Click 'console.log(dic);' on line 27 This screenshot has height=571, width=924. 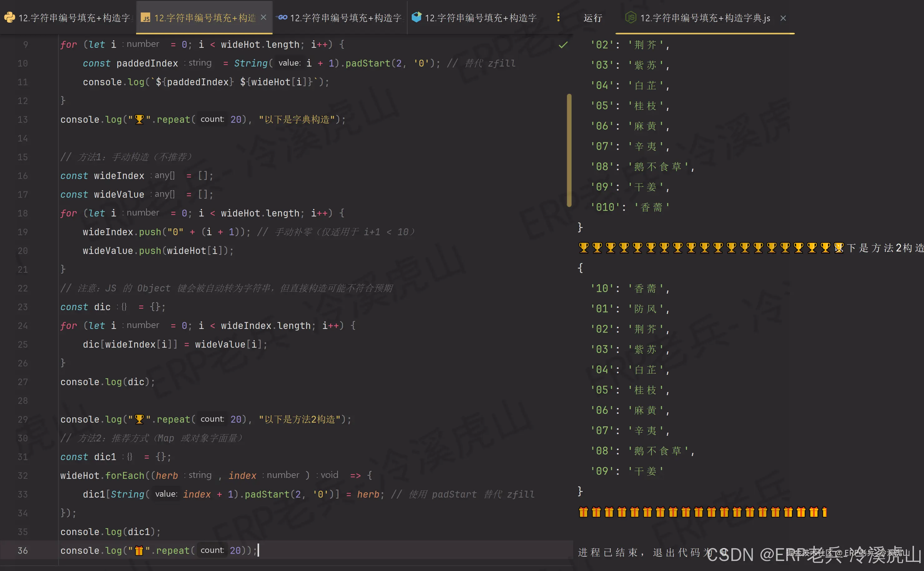tap(107, 382)
